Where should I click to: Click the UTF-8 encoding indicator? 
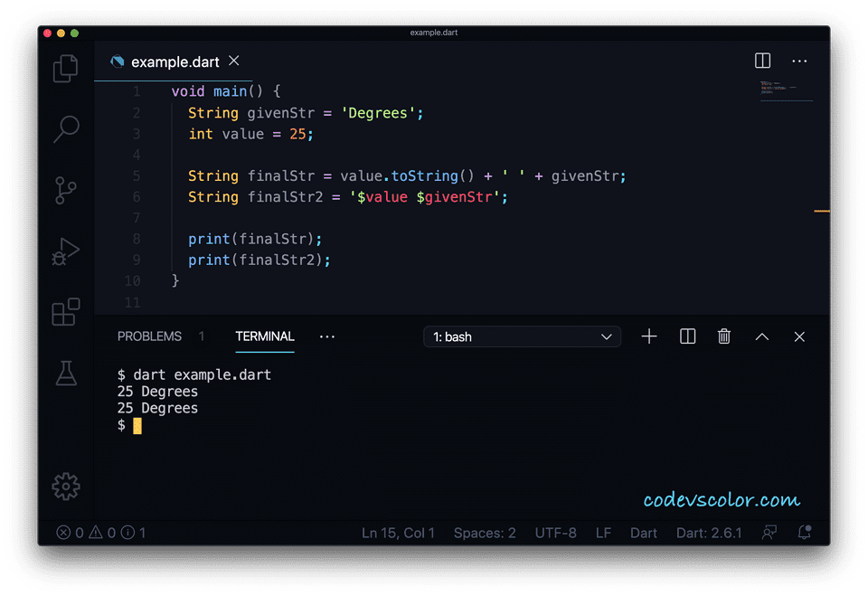pos(555,533)
